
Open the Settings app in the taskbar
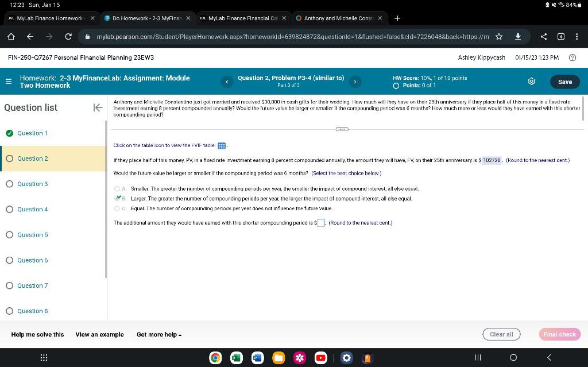coord(346,358)
